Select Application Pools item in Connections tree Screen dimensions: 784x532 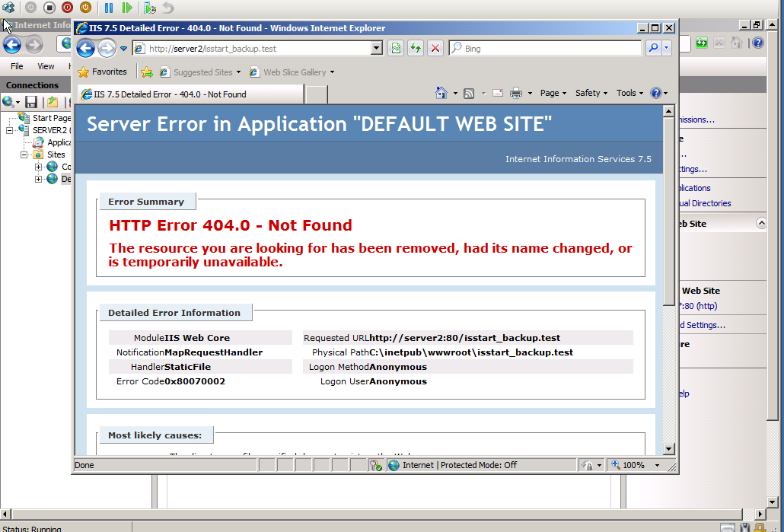pos(59,142)
